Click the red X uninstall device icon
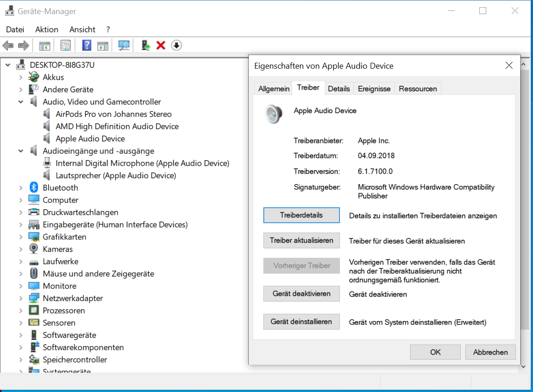Image resolution: width=533 pixels, height=392 pixels. (161, 45)
